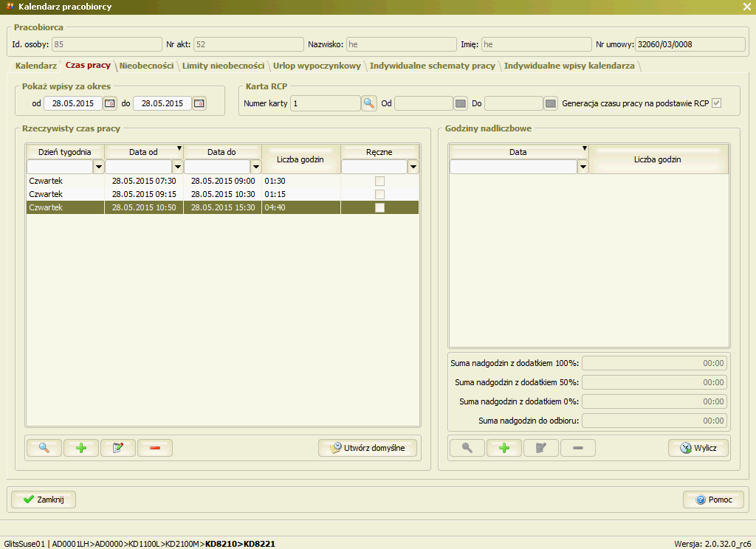Image resolution: width=756 pixels, height=549 pixels.
Task: Open Indywidualne schematy pracy tab
Action: pyautogui.click(x=433, y=66)
